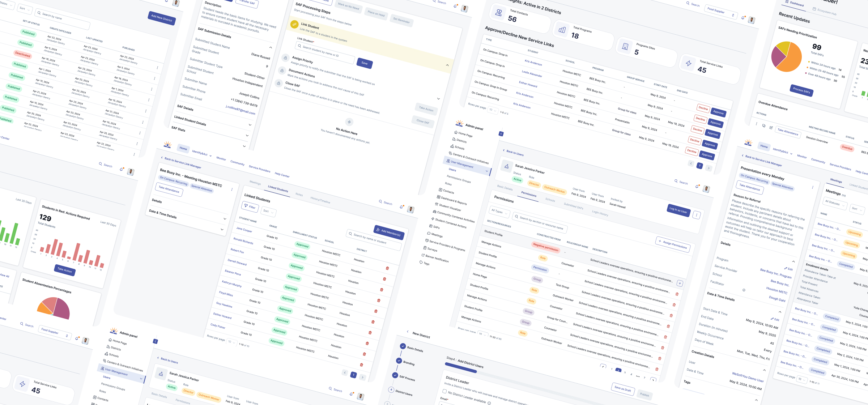The width and height of the screenshot is (868, 405).
Task: Click Filter button in Linked Students
Action: [x=250, y=207]
